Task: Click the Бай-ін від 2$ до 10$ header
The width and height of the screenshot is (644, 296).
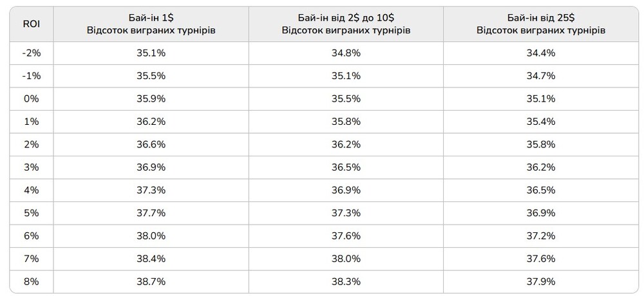Action: point(346,24)
